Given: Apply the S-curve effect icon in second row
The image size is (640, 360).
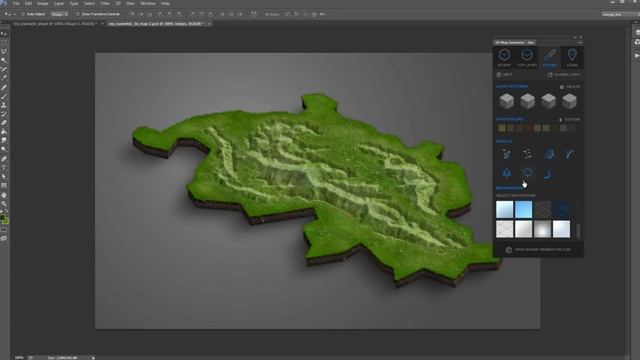Looking at the screenshot, I should pyautogui.click(x=548, y=173).
